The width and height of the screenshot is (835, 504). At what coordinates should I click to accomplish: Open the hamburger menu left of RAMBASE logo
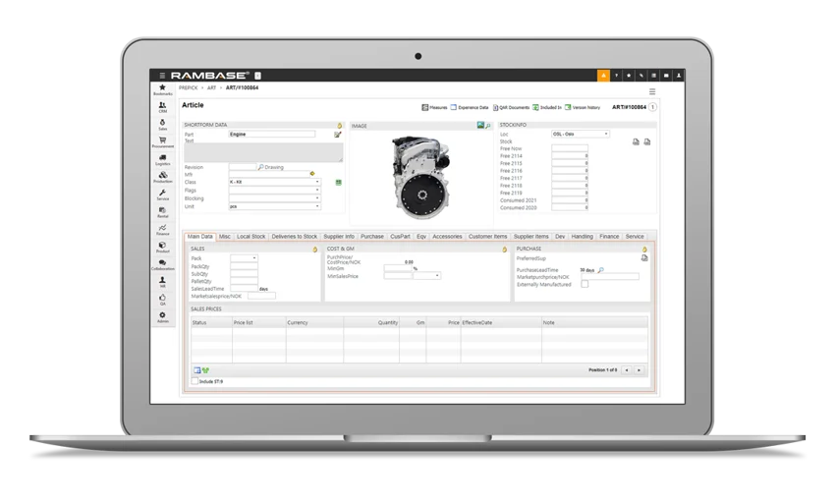point(162,75)
